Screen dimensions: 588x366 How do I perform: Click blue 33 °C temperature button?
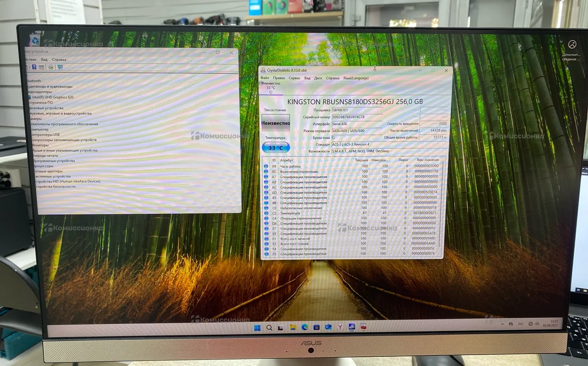[x=276, y=148]
